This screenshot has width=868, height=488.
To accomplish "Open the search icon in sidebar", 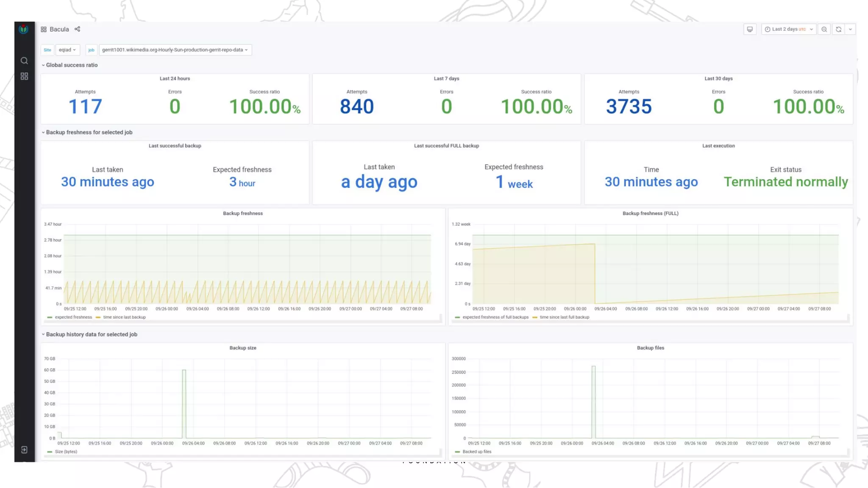I will (x=24, y=61).
